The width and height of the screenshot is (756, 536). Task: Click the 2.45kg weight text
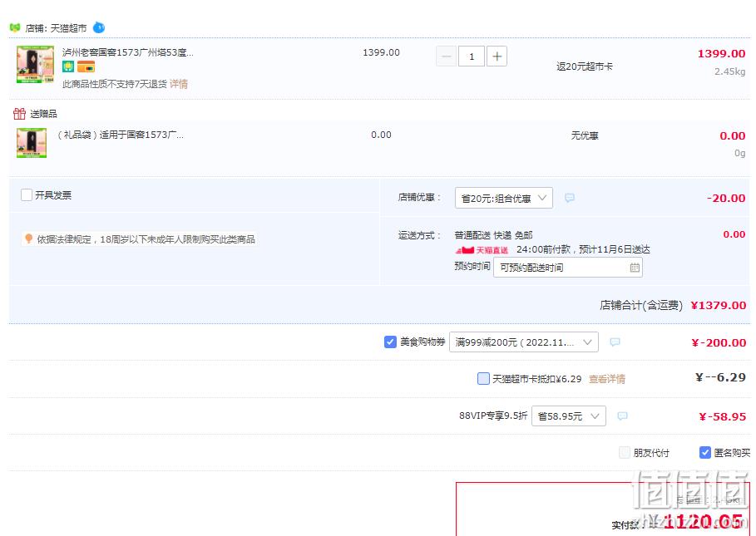[729, 71]
